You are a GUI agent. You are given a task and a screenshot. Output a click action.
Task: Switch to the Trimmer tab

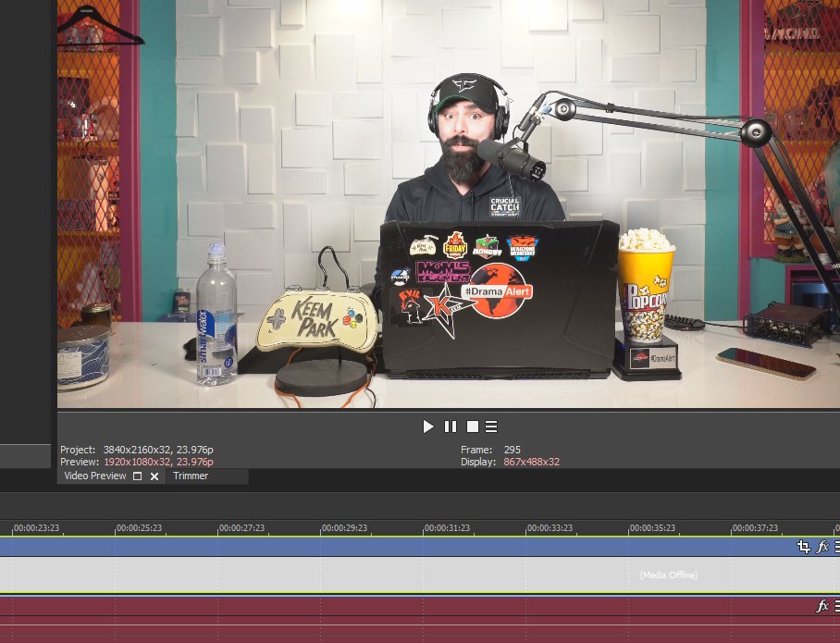tap(191, 476)
